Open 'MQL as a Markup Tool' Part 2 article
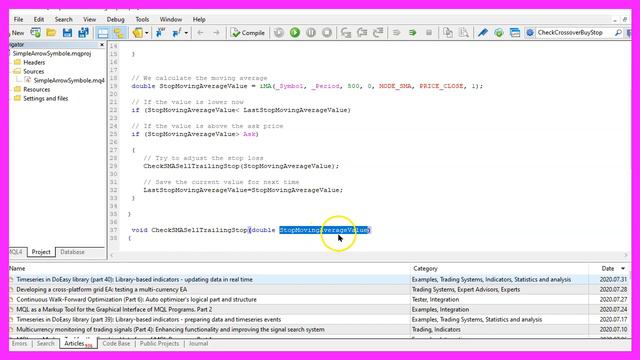The width and height of the screenshot is (640, 360). (114, 309)
